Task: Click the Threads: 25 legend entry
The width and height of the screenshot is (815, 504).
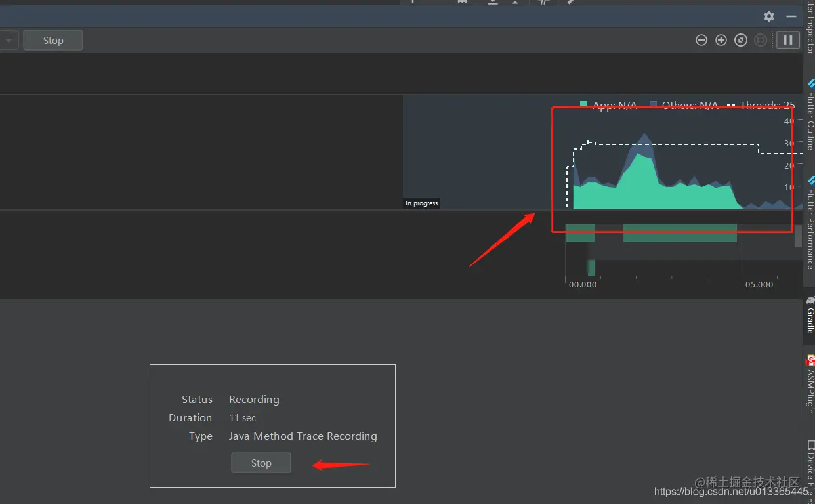Action: (761, 105)
